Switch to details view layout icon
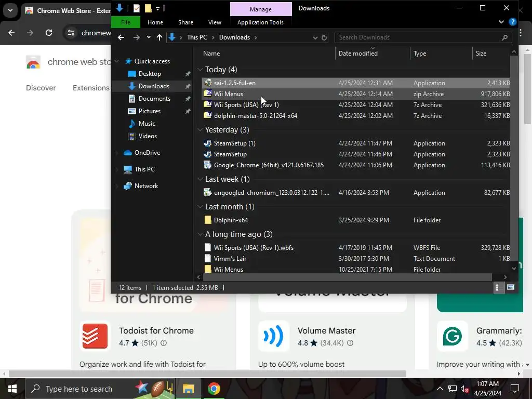The width and height of the screenshot is (532, 399). pos(497,288)
